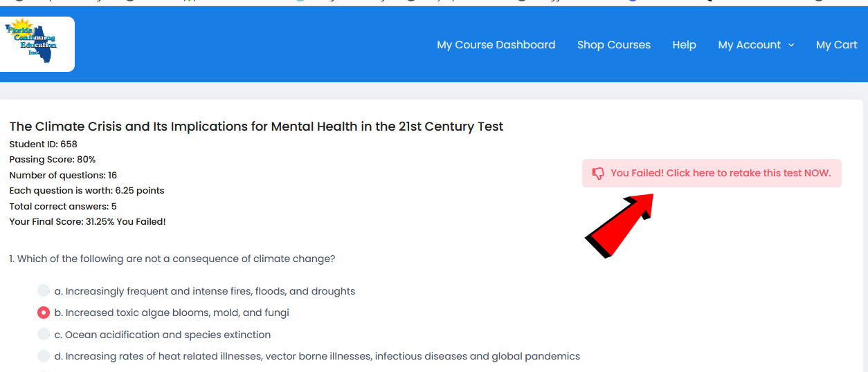Click the test title heading

tap(256, 127)
